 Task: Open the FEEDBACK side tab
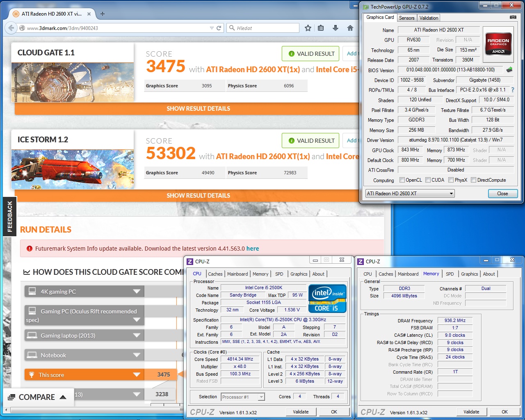(9, 216)
